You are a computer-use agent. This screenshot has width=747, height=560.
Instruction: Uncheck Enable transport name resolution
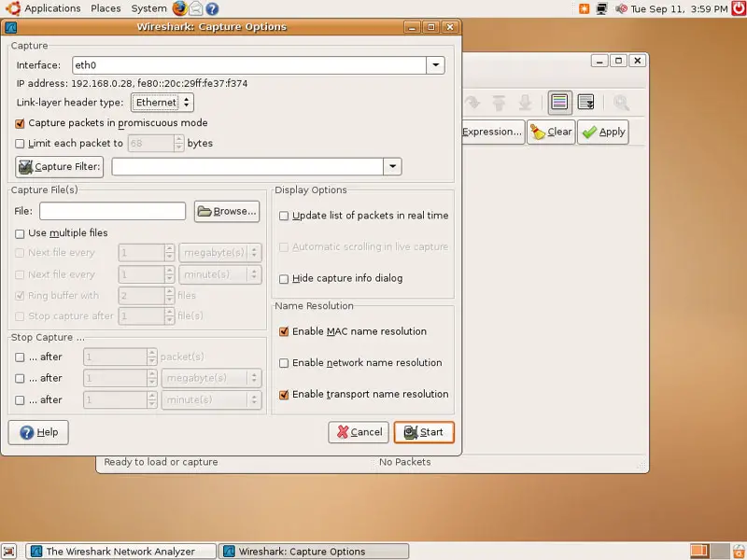(284, 394)
